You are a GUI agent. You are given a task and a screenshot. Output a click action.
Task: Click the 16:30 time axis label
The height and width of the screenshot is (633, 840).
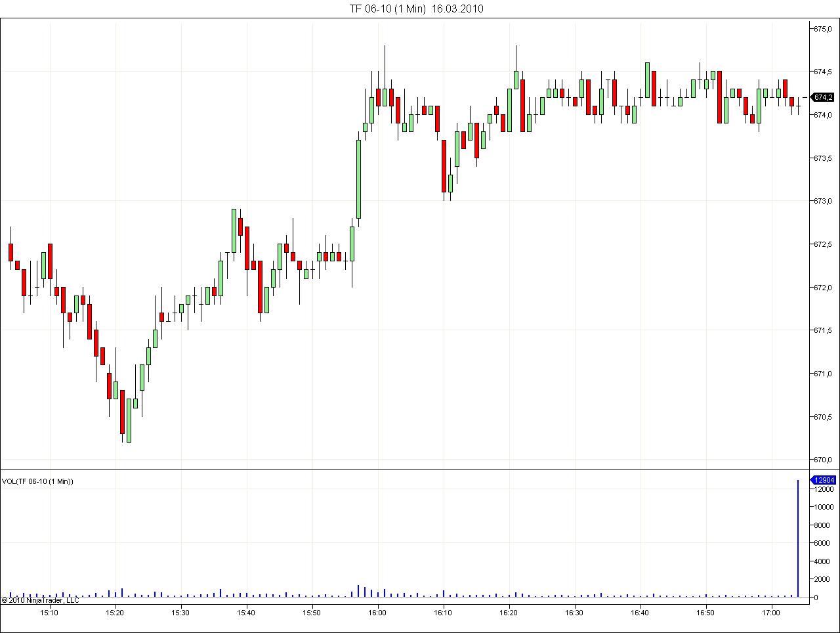tap(574, 613)
